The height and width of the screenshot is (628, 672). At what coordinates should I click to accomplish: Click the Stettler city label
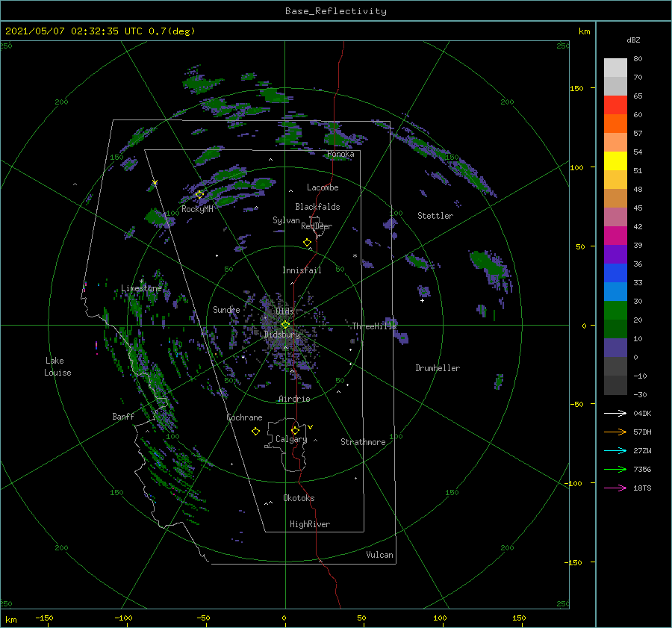point(435,216)
